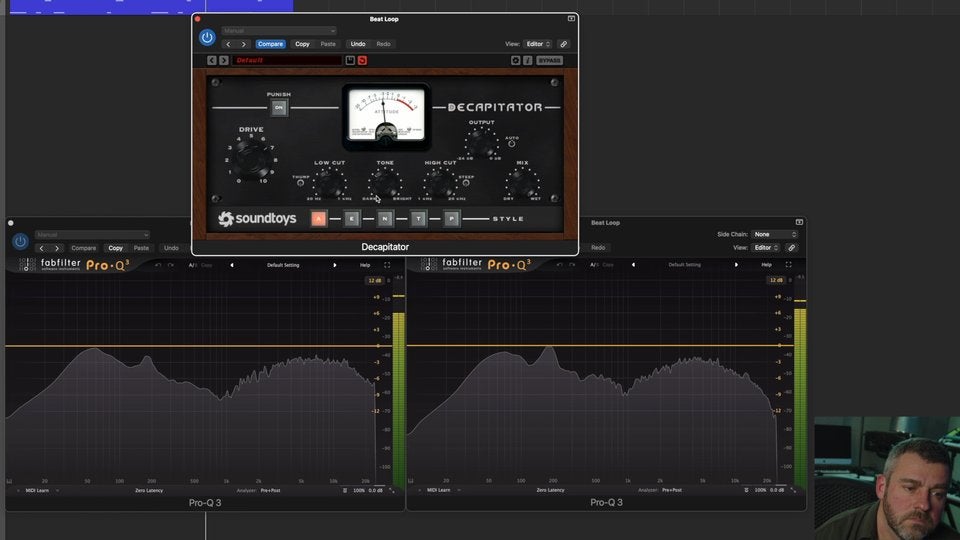Image resolution: width=960 pixels, height=540 pixels.
Task: Click the Low Cut knob
Action: [329, 182]
